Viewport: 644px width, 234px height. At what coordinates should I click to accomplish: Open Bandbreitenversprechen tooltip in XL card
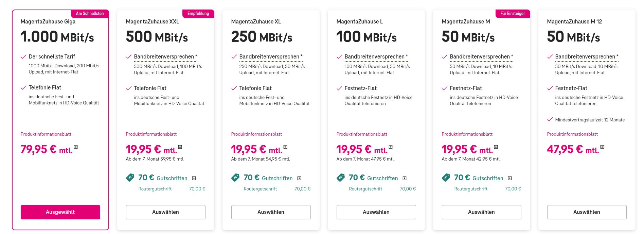pyautogui.click(x=270, y=56)
